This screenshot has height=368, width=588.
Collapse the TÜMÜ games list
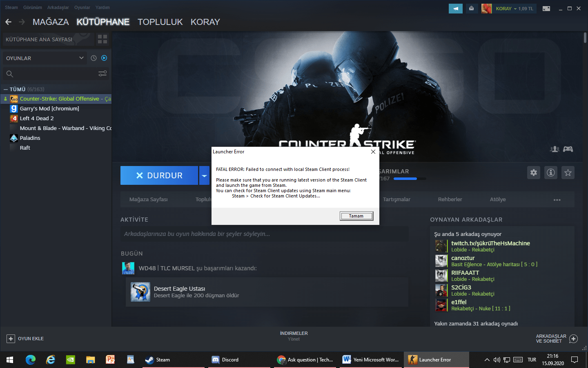click(6, 89)
